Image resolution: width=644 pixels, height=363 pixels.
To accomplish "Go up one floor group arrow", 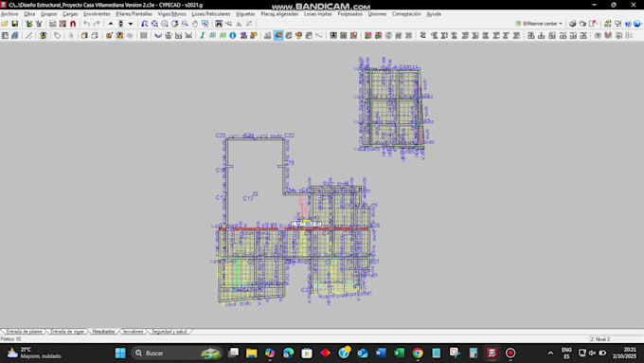I will (x=111, y=24).
